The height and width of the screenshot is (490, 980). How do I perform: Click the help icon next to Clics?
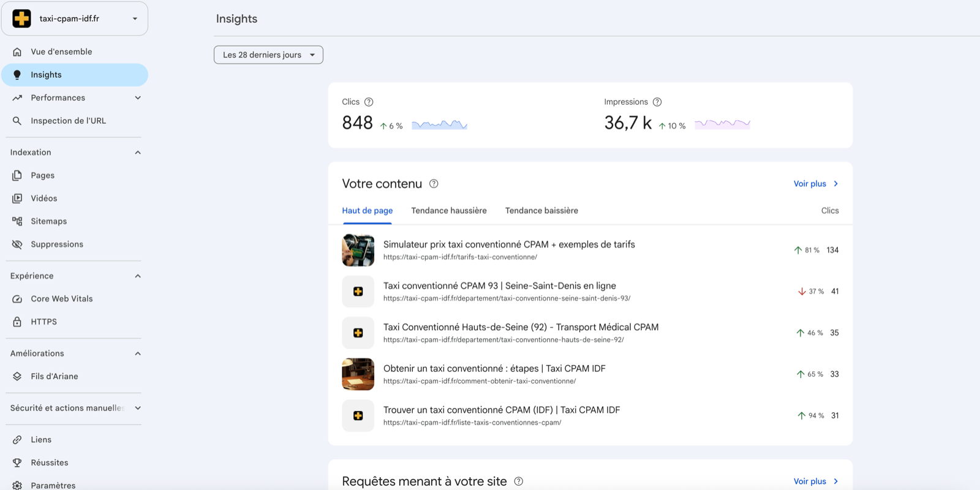click(x=369, y=102)
